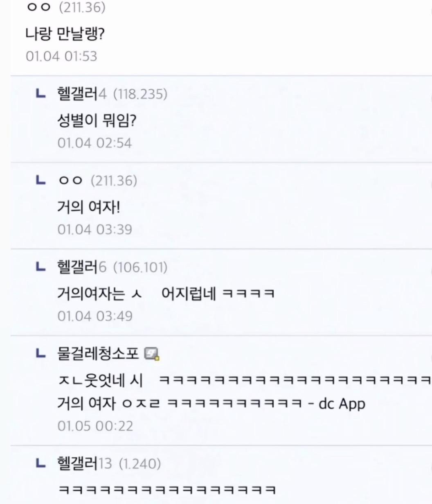Select the reply '거의 여자!'
The image size is (432, 504).
click(x=89, y=208)
